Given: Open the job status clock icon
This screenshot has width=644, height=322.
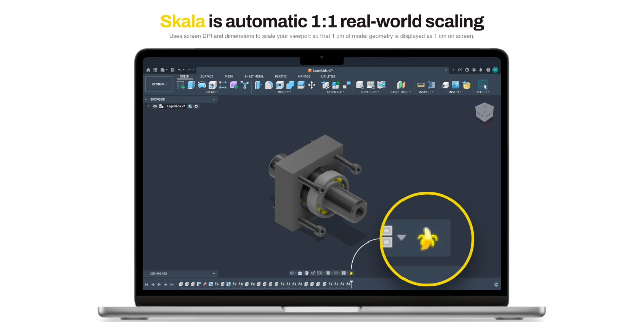Looking at the screenshot, I should click(x=474, y=70).
